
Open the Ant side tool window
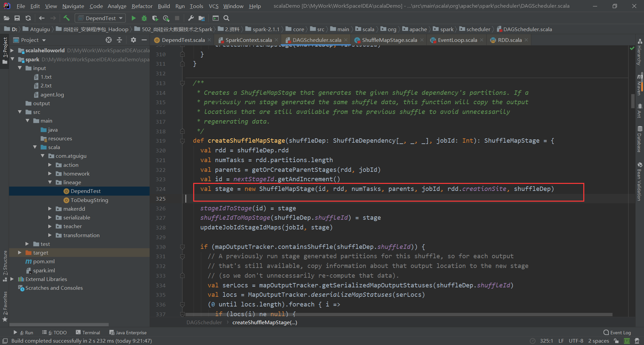click(x=640, y=111)
